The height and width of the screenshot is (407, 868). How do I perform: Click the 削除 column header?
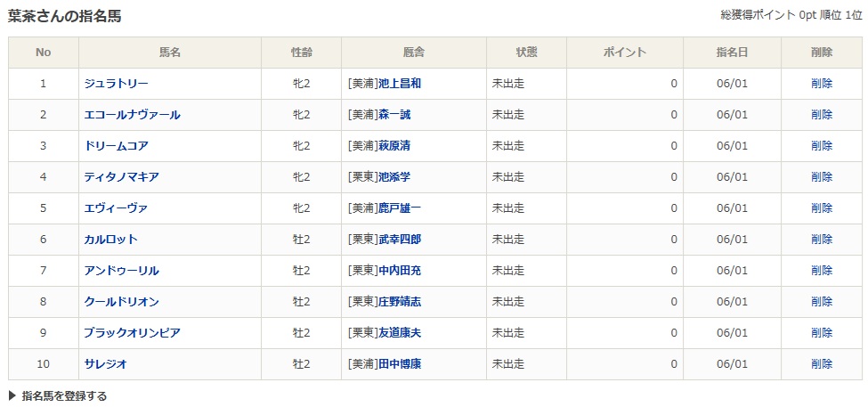(822, 53)
